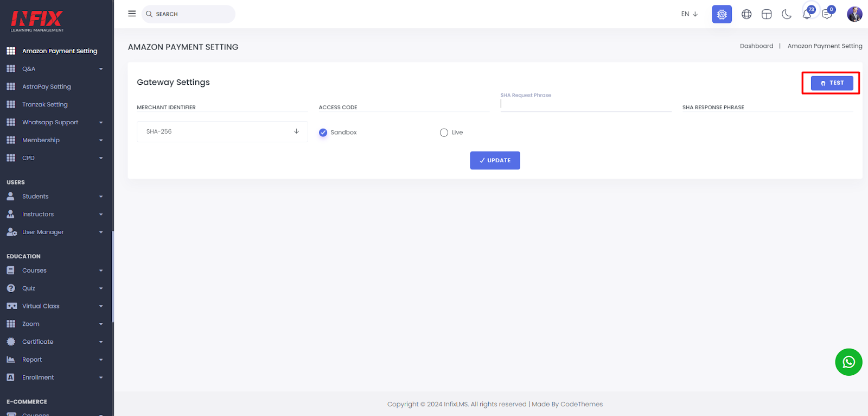
Task: Expand the Report submenu arrow
Action: (101, 360)
